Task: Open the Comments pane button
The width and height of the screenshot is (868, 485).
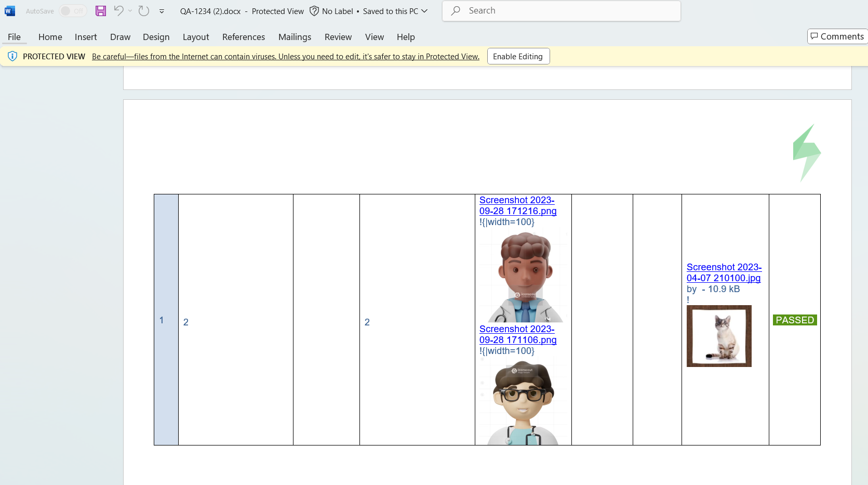Action: click(837, 36)
